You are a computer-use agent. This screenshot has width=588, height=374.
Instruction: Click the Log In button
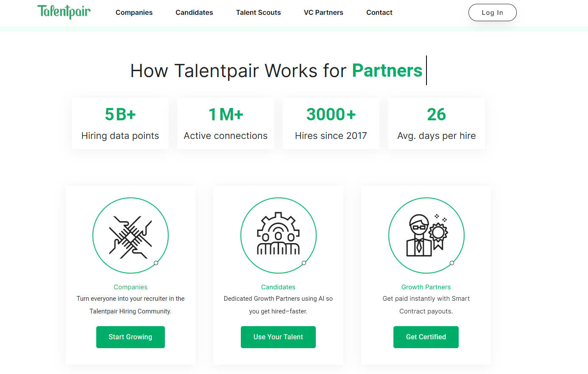click(x=492, y=12)
